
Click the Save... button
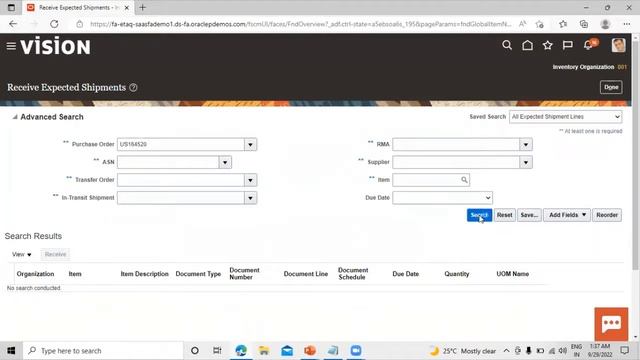click(x=529, y=215)
